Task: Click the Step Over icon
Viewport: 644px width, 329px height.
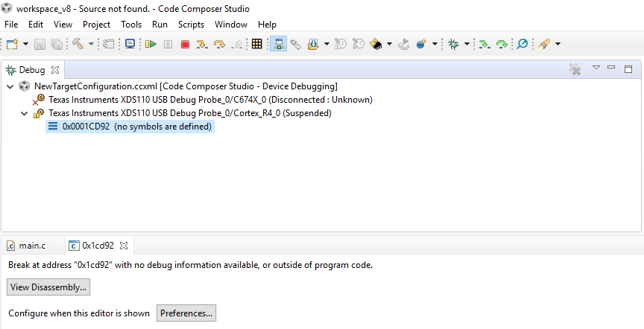Action: 220,44
